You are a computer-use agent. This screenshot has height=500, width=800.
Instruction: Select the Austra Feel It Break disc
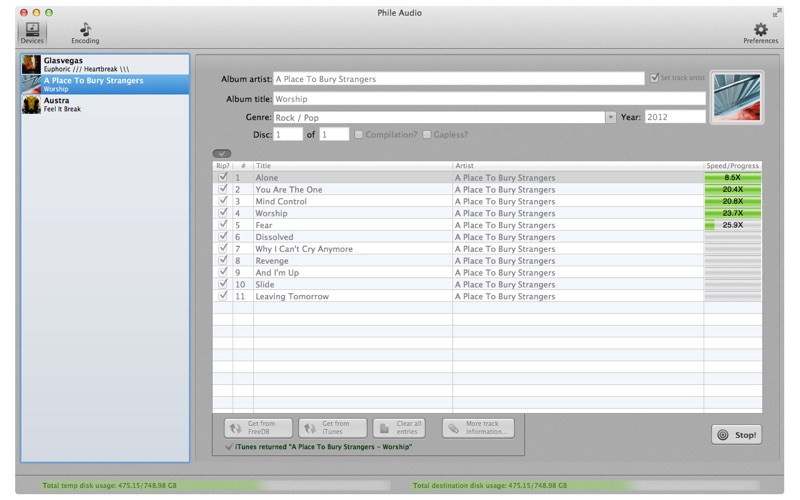point(105,105)
